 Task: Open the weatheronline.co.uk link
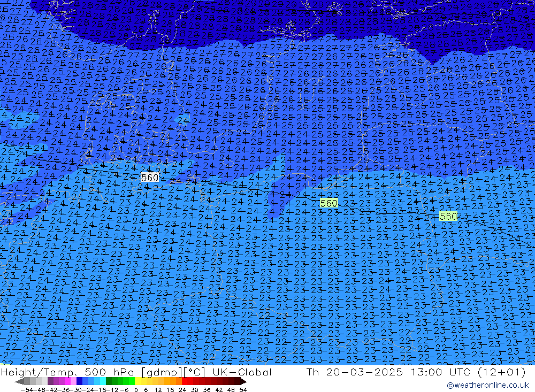click(x=488, y=385)
